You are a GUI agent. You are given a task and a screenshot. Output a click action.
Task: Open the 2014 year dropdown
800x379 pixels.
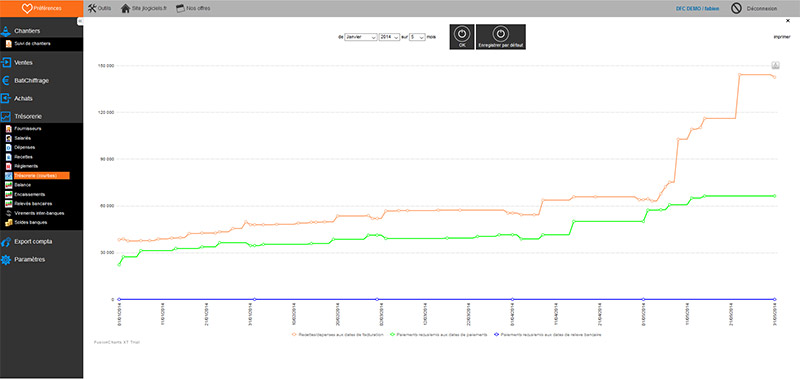click(389, 37)
